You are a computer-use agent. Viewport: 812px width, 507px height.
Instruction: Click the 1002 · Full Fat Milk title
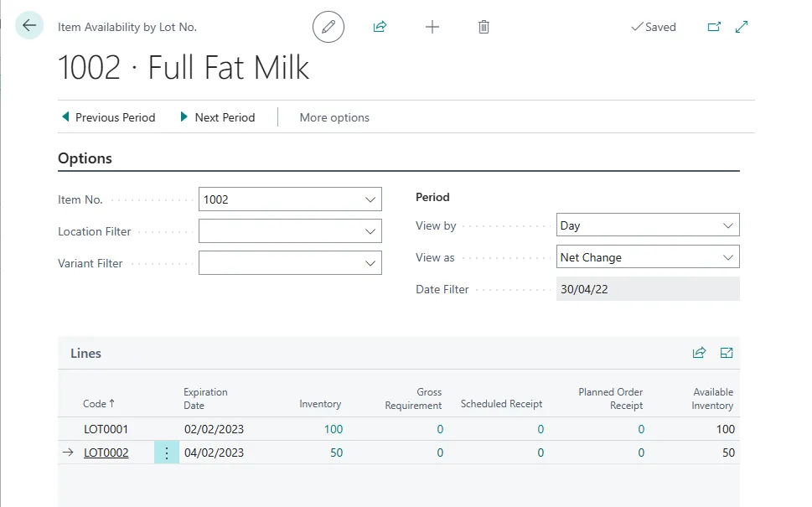(184, 67)
